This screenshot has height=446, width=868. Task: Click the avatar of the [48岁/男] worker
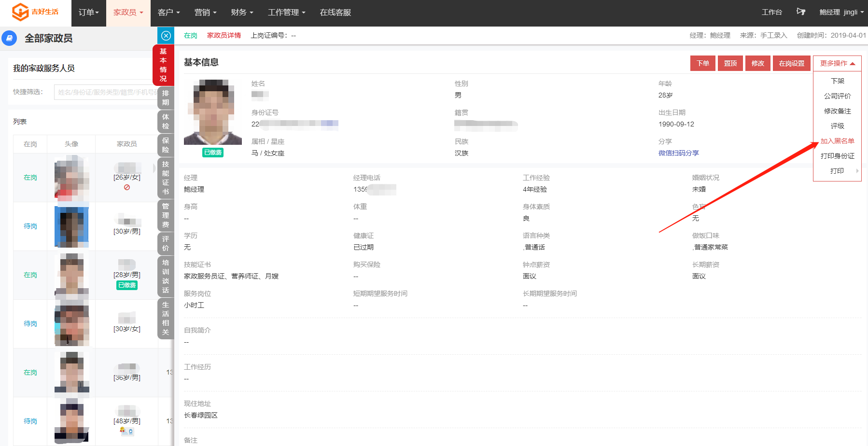click(x=71, y=421)
